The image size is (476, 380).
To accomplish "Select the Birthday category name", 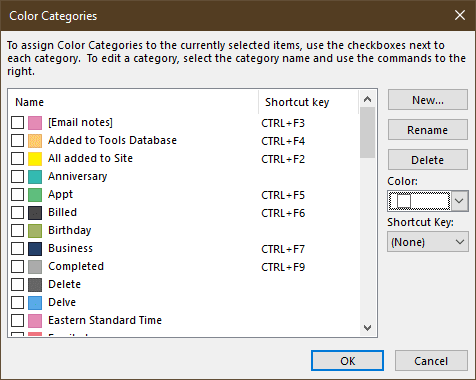I will 70,230.
